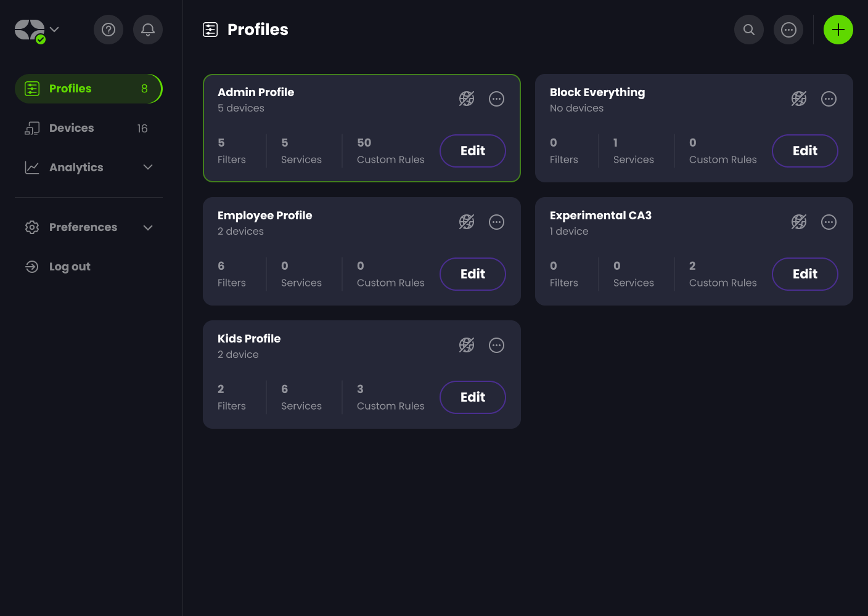Add a new profile with plus button
Image resolution: width=868 pixels, height=616 pixels.
[x=838, y=30]
